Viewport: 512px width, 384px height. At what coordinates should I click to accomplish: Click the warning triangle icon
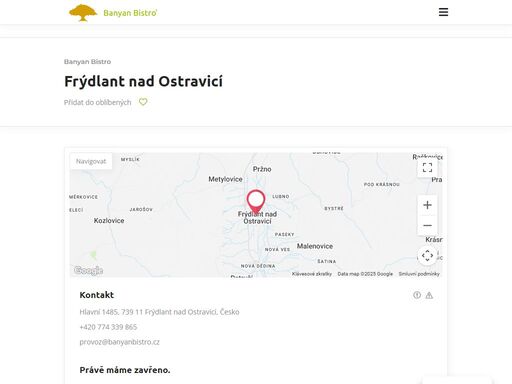click(429, 295)
